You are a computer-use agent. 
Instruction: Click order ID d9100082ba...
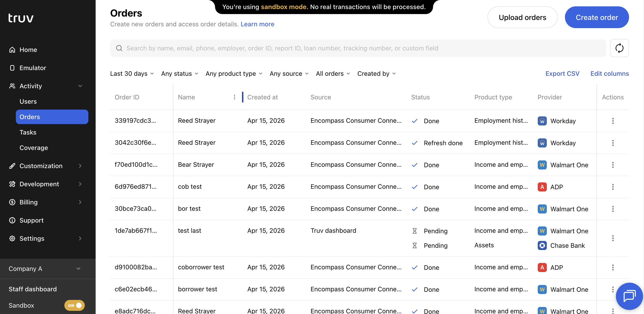tap(136, 267)
